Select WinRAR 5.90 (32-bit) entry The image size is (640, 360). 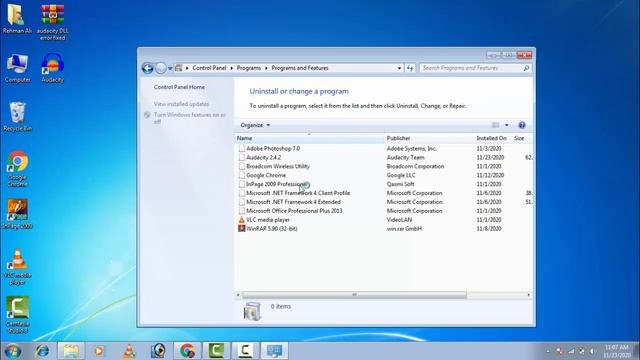pos(271,229)
